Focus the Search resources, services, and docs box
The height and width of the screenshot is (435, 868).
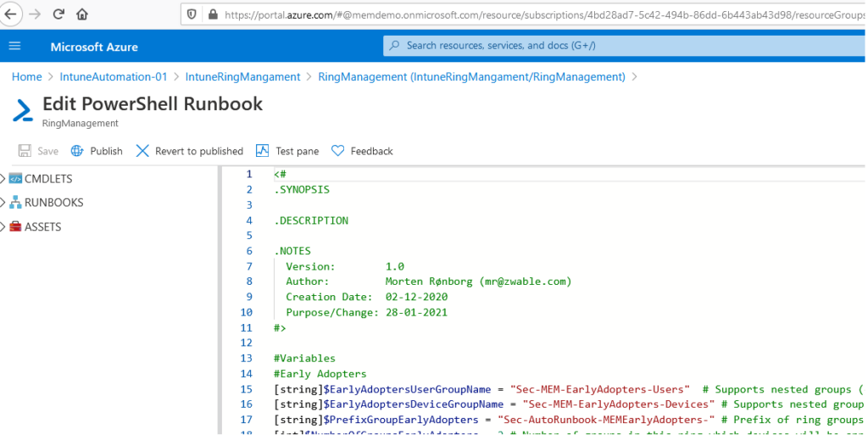(x=624, y=46)
